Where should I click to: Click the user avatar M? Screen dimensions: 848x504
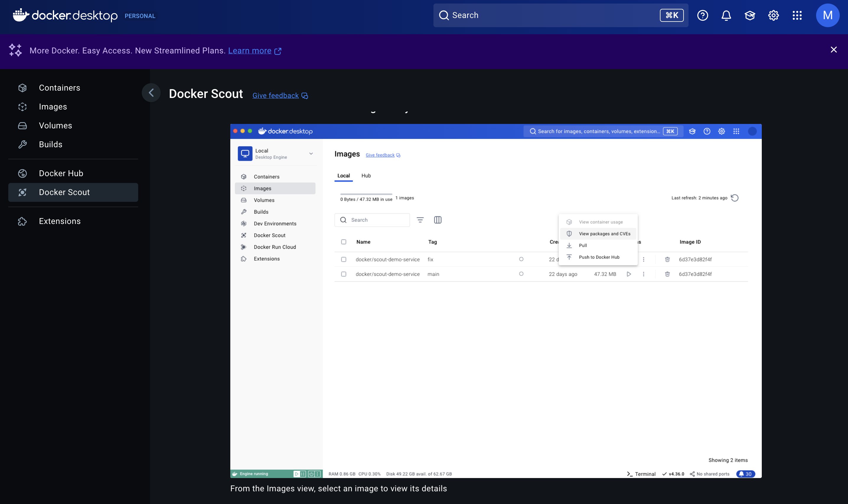[827, 15]
